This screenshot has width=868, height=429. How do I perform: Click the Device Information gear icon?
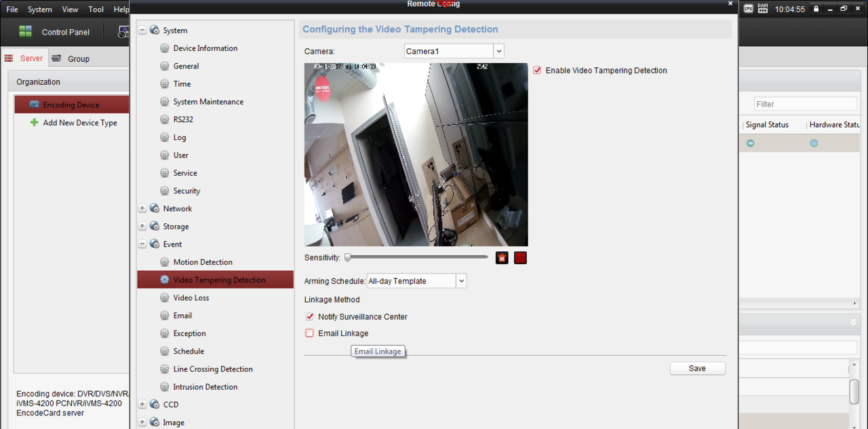click(164, 48)
